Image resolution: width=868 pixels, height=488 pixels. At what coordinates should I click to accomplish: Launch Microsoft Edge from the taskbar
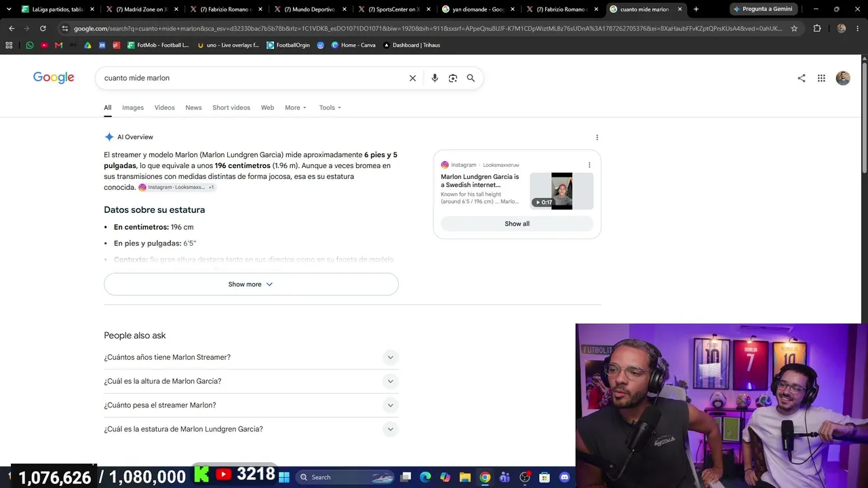click(425, 477)
